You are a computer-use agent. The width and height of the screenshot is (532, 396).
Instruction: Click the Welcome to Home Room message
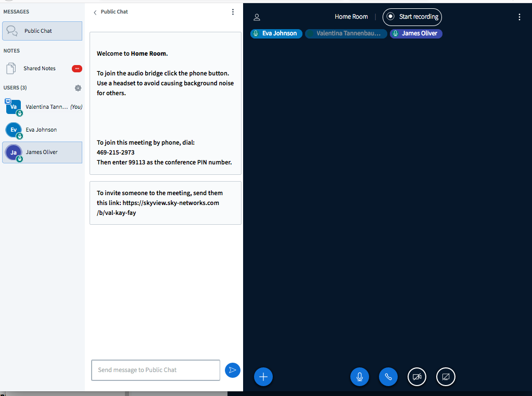click(132, 53)
